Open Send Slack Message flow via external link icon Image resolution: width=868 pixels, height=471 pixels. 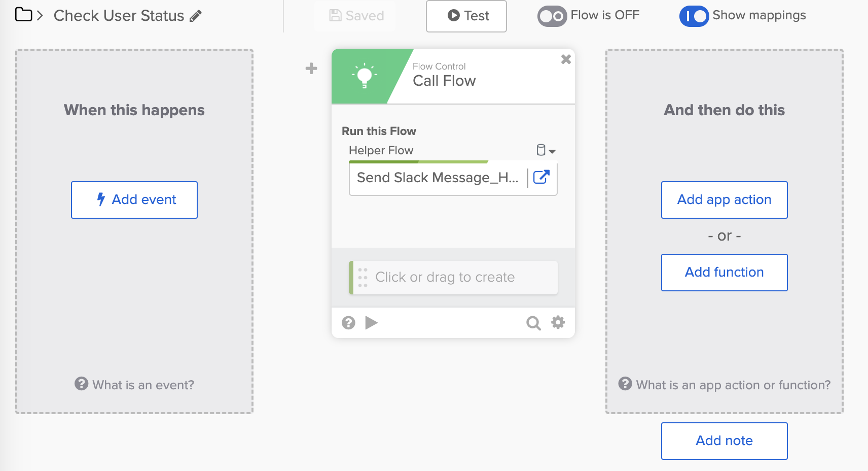coord(542,178)
